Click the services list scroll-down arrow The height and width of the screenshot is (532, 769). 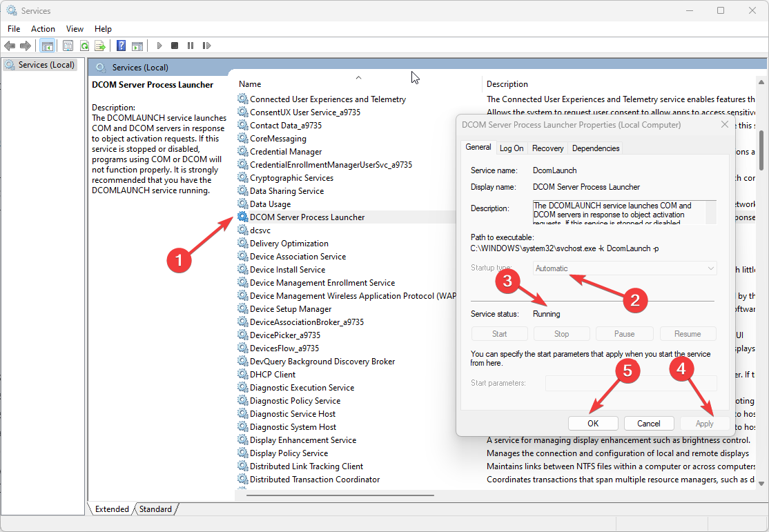(x=761, y=484)
